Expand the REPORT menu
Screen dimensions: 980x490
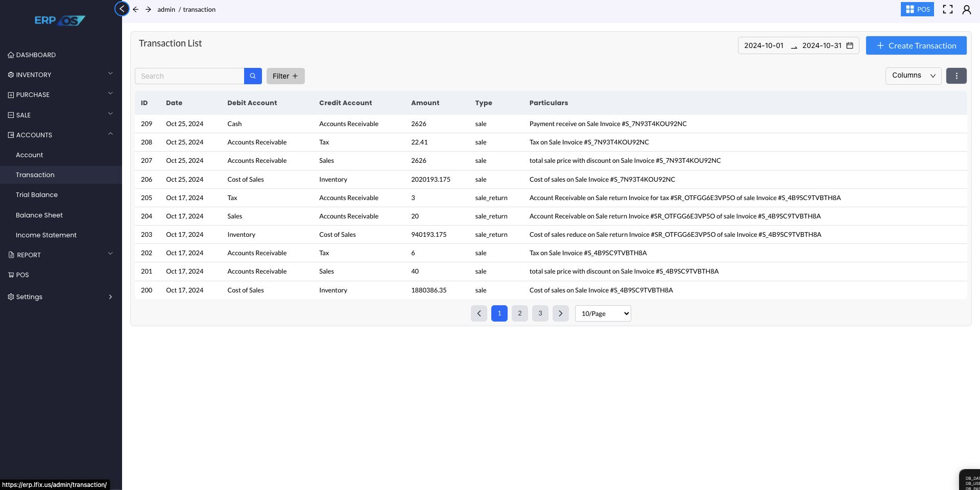(61, 255)
